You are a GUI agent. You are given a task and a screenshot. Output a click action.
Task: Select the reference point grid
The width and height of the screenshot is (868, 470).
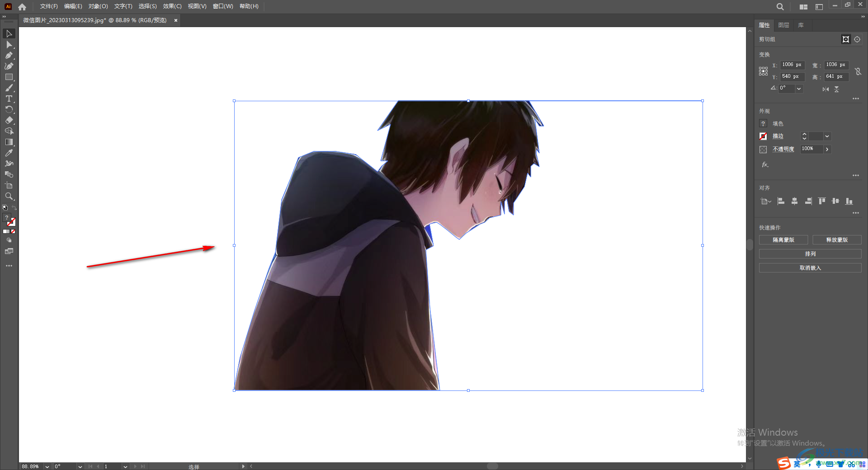pyautogui.click(x=763, y=71)
